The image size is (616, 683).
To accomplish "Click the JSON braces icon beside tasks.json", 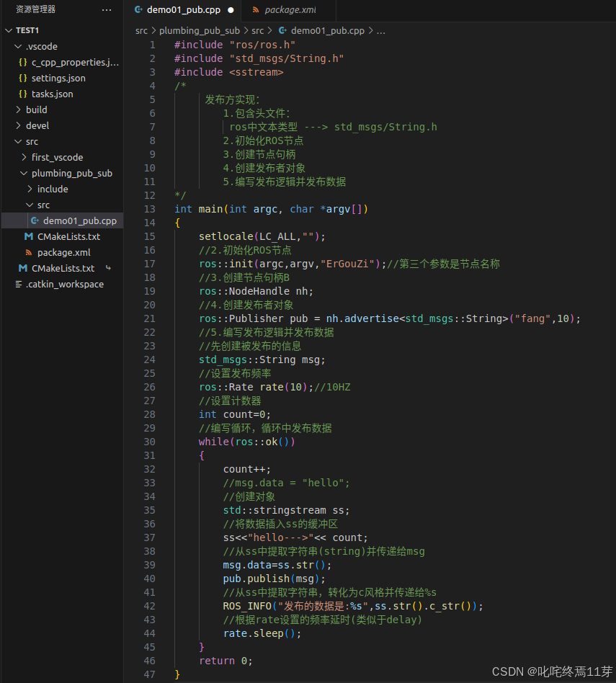I will click(23, 94).
